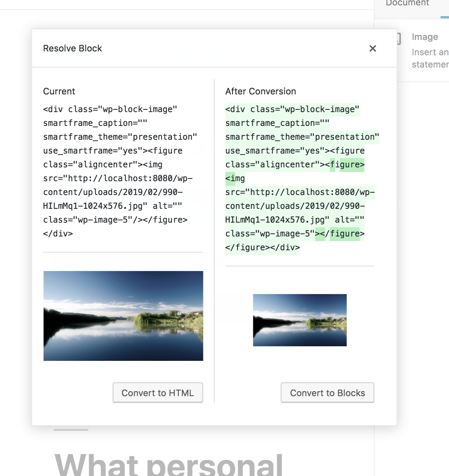Click Convert to Blocks
This screenshot has width=449, height=476.
click(x=327, y=393)
